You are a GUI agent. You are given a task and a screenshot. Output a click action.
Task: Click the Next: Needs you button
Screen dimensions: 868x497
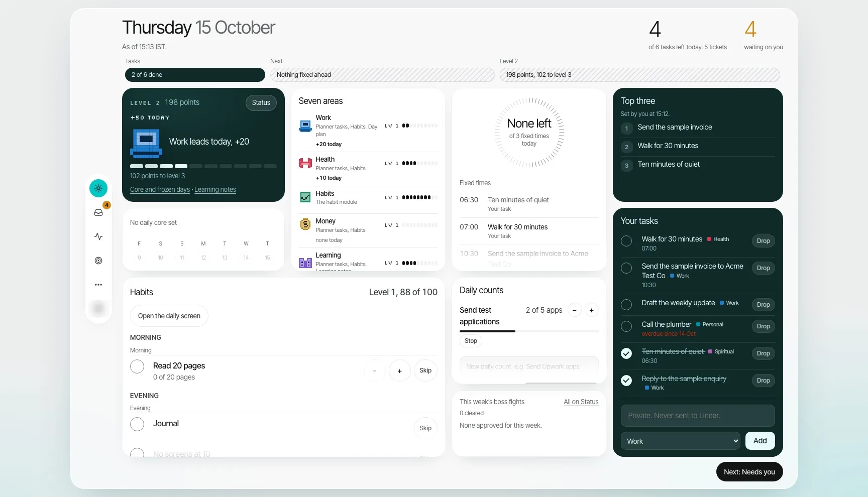point(749,472)
